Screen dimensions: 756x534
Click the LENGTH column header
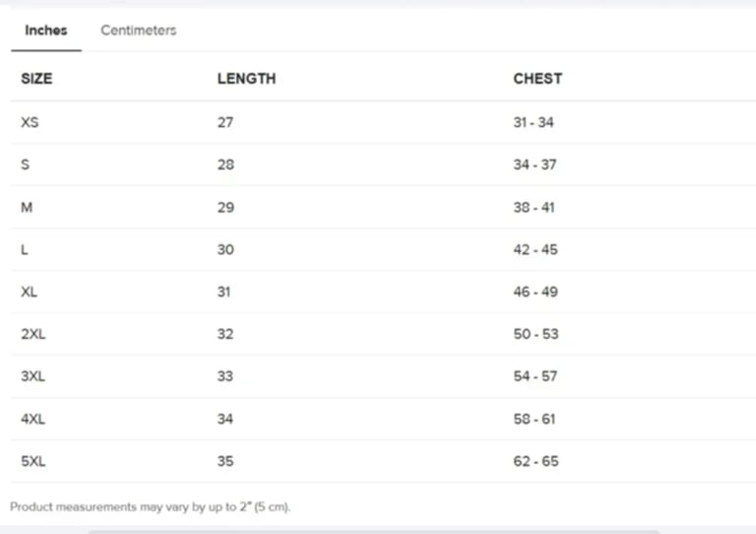[x=246, y=79]
